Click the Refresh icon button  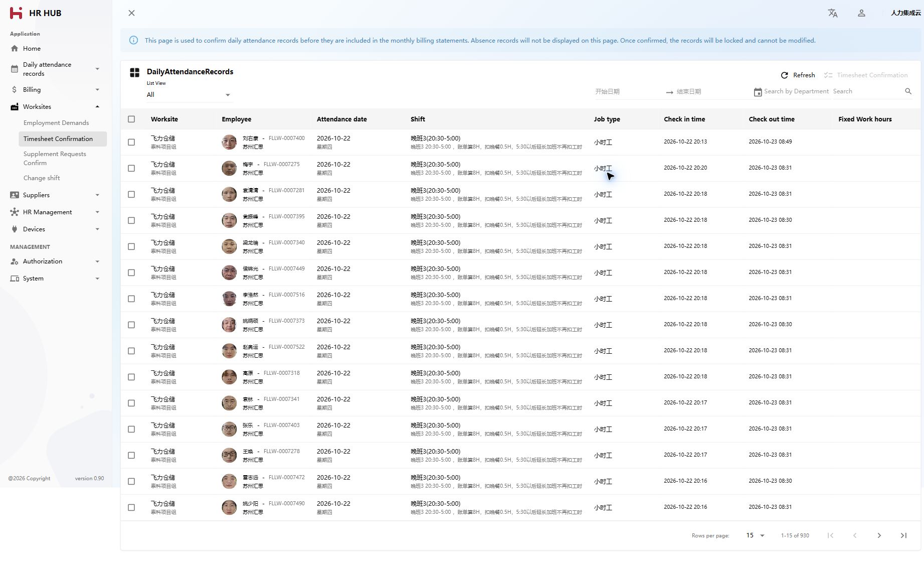(x=785, y=75)
